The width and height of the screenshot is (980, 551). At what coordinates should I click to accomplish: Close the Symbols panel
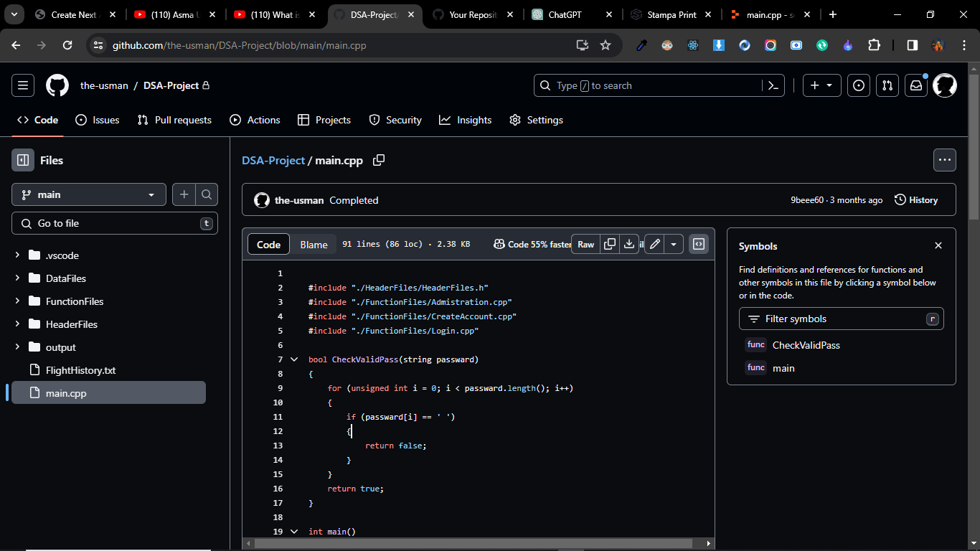tap(938, 245)
